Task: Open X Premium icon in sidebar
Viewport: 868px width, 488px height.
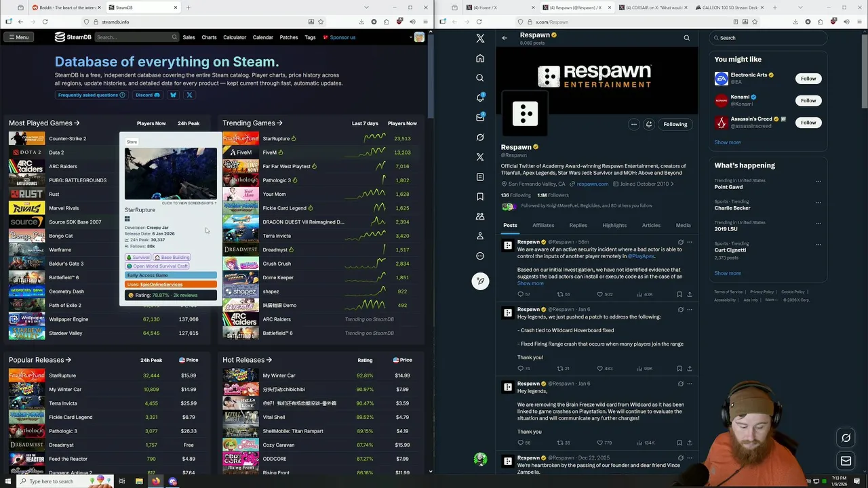Action: pos(480,157)
